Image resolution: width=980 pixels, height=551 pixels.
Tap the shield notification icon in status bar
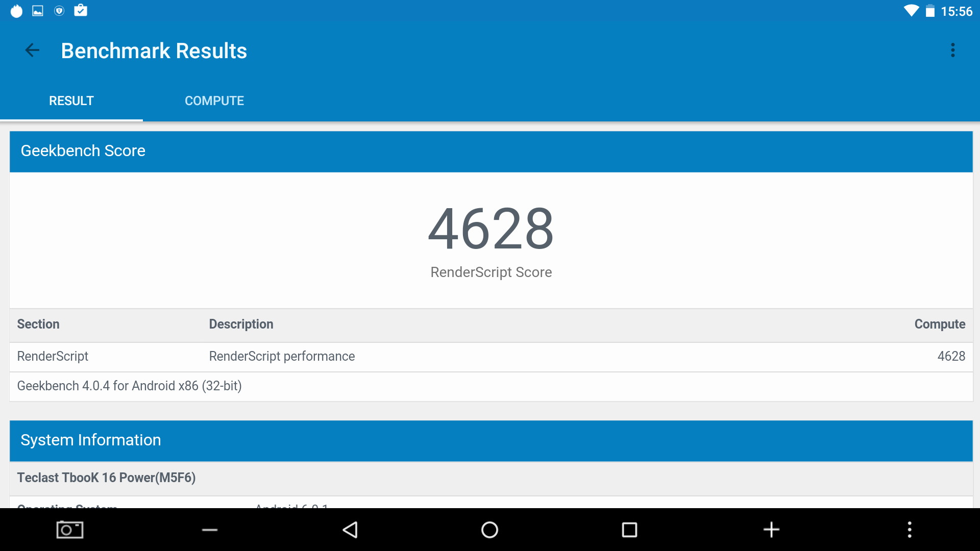[x=59, y=11]
